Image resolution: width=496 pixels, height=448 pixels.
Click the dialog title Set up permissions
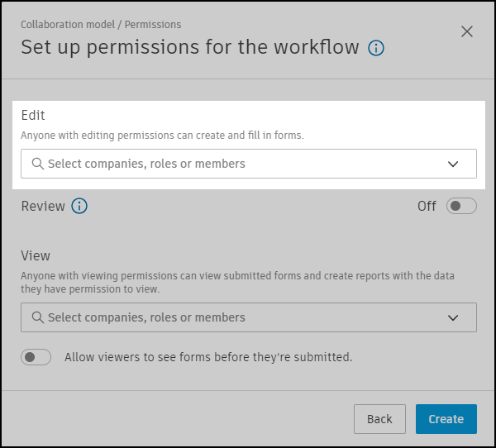point(190,47)
